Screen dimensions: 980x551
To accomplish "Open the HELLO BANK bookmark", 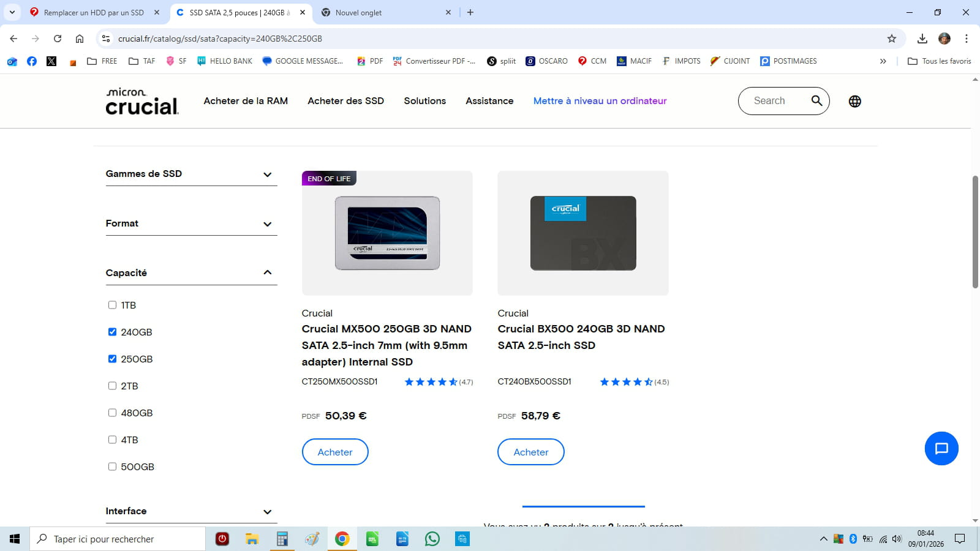I will tap(224, 61).
